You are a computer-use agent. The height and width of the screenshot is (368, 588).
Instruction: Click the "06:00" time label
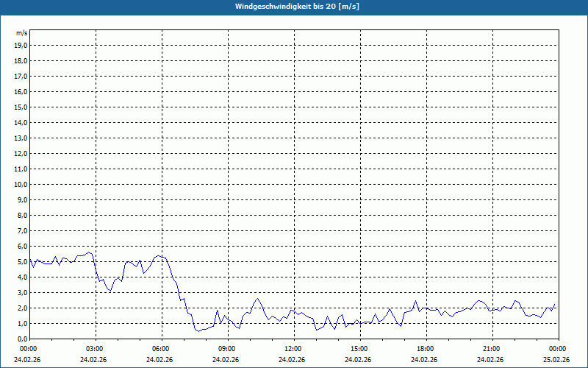[x=160, y=349]
